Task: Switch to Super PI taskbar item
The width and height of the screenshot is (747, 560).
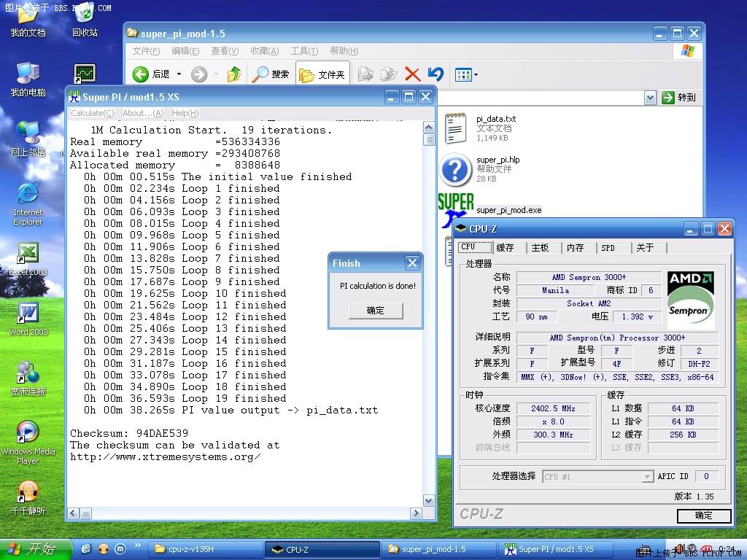Action: click(555, 549)
